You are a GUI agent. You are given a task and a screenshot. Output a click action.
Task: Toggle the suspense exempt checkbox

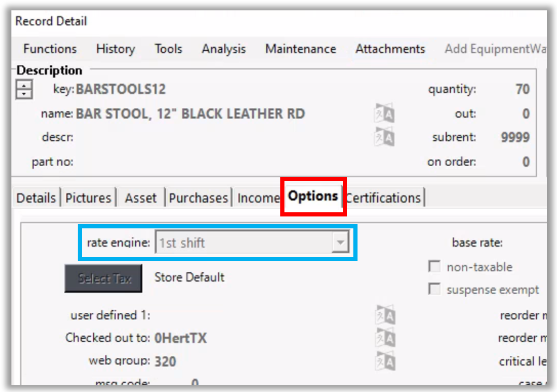pos(434,289)
